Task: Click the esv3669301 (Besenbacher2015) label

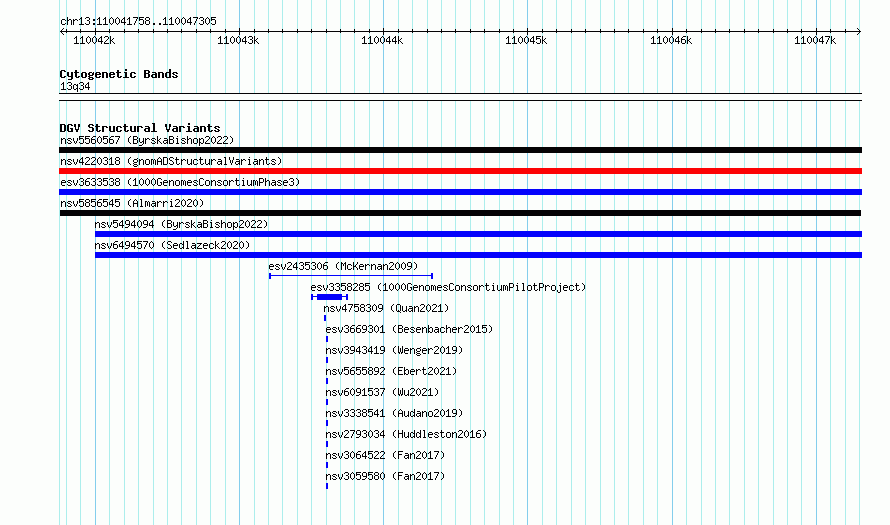Action: [409, 329]
